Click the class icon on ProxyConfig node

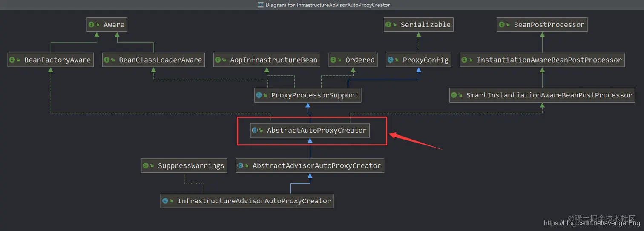tap(390, 60)
